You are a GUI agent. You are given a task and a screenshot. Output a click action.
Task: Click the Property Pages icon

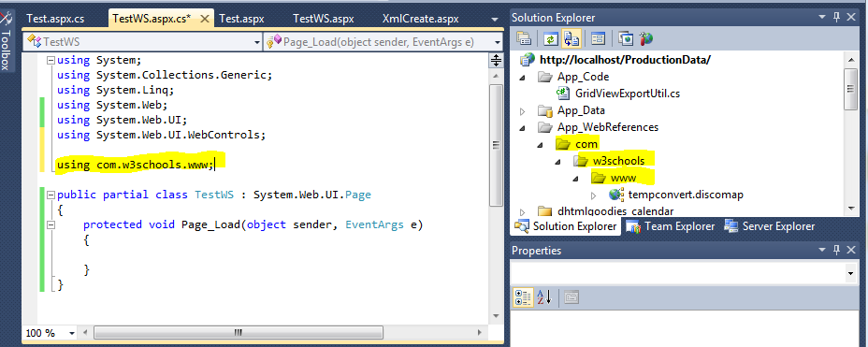pos(571,297)
